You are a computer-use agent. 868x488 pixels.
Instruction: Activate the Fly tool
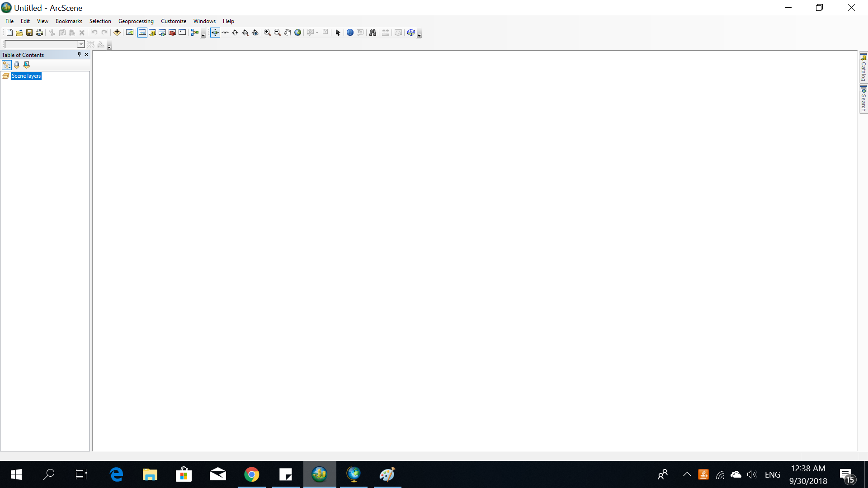click(225, 33)
